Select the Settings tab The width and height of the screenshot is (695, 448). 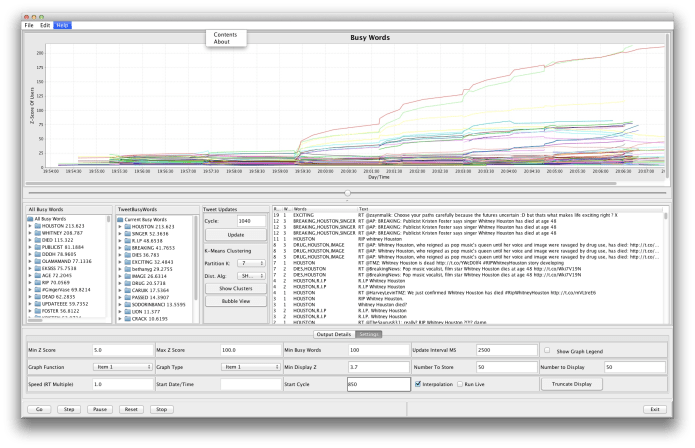369,335
